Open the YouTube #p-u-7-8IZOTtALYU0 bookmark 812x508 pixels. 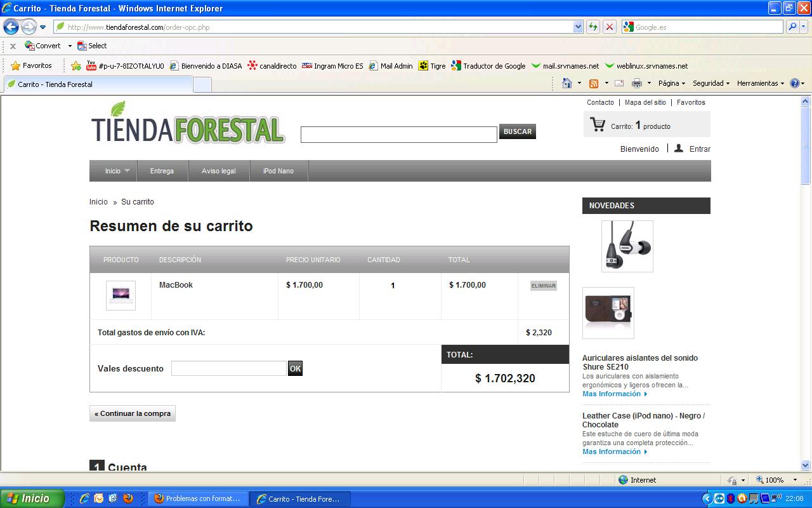pyautogui.click(x=125, y=65)
